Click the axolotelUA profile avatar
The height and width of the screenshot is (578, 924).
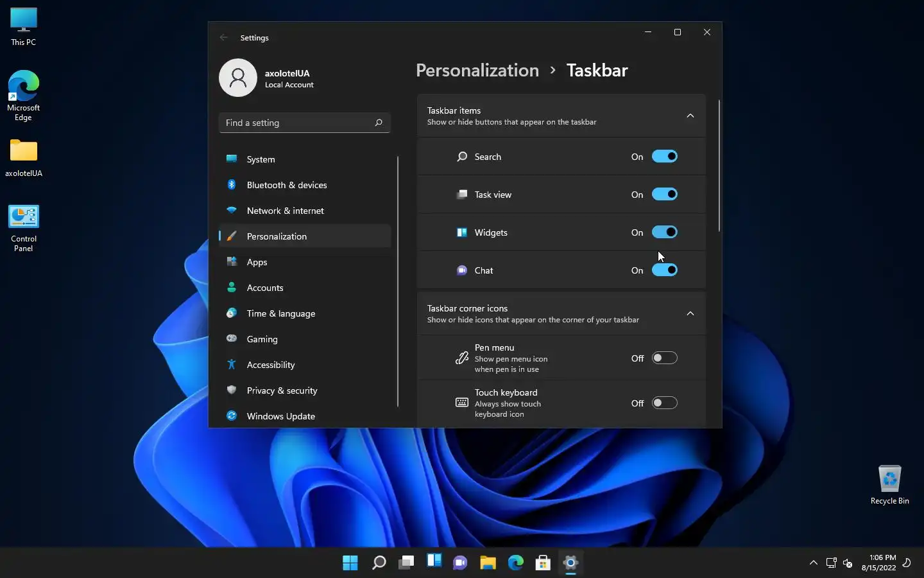pyautogui.click(x=238, y=78)
